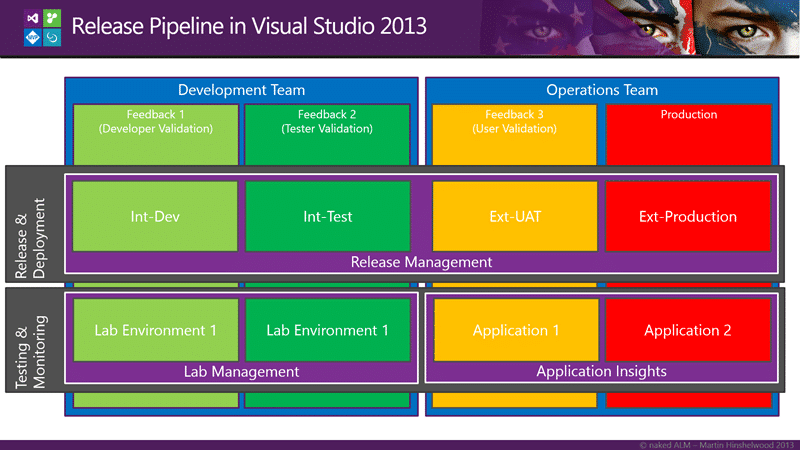Click the purple Visual Studio logo icon
800x450 pixels.
(33, 18)
